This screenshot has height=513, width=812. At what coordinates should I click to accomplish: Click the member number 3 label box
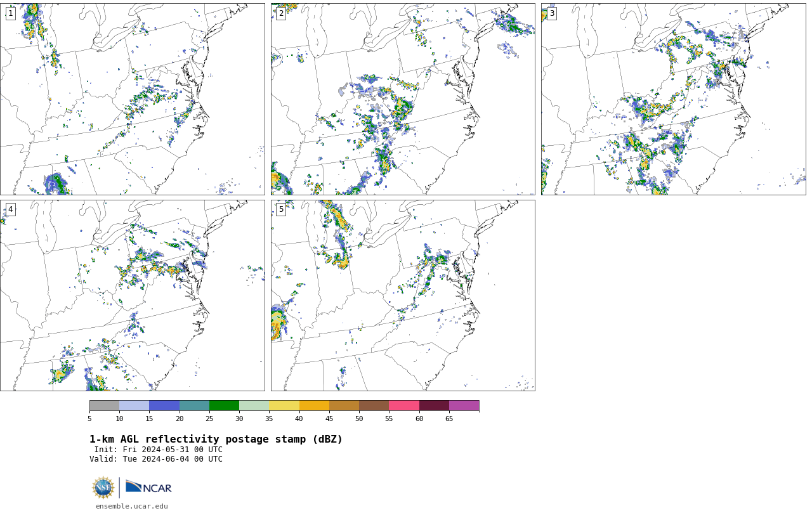click(x=551, y=13)
